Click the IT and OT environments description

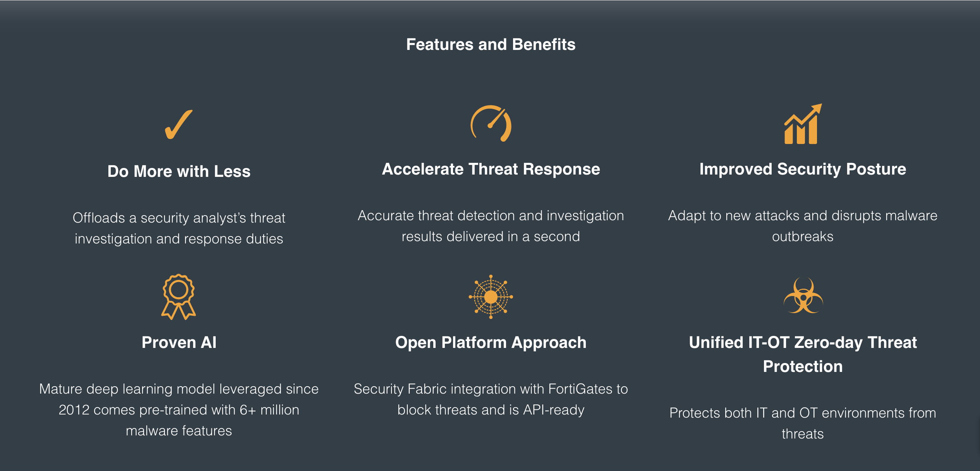(803, 423)
